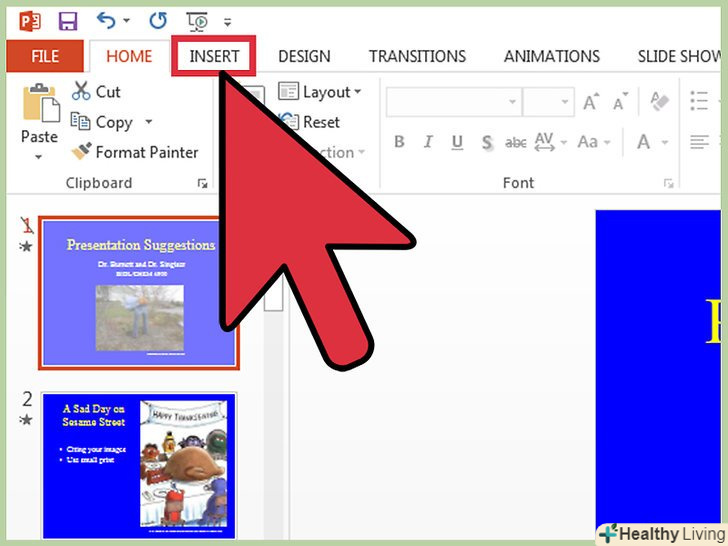Click the font name combo box
This screenshot has height=546, width=728.
coord(454,102)
